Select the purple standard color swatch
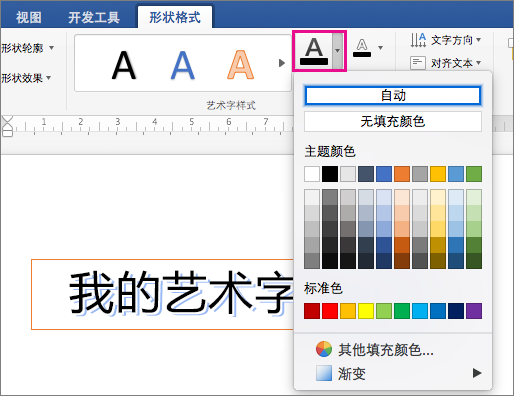Image resolution: width=514 pixels, height=396 pixels. point(474,311)
